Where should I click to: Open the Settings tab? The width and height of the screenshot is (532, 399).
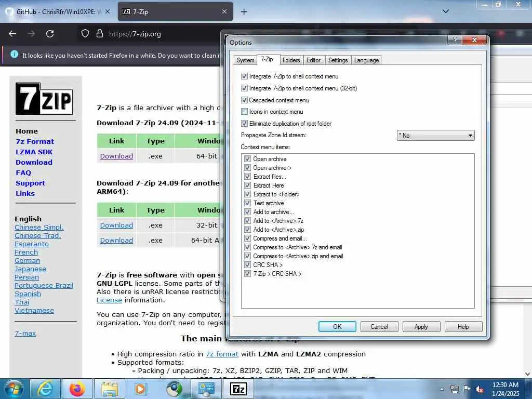(338, 60)
